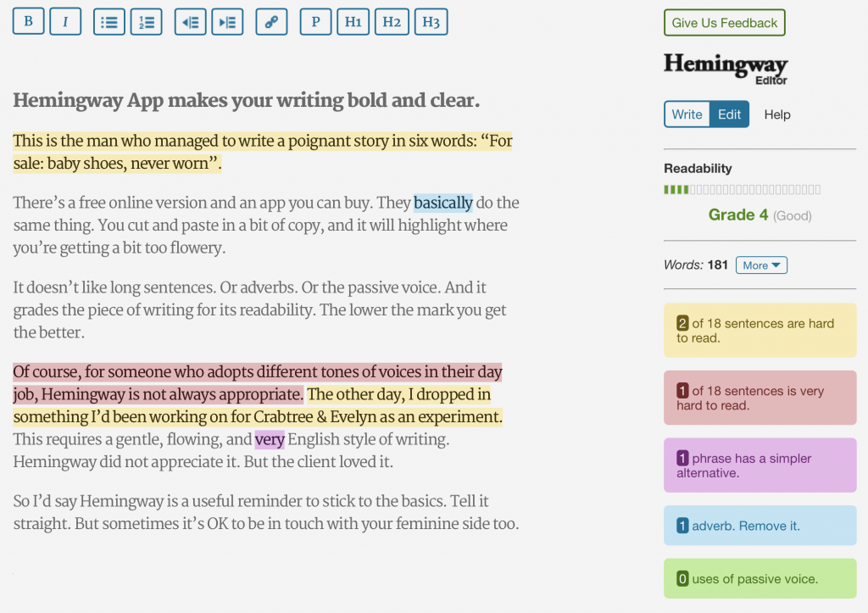Apply Heading 1 style
Viewport: 868px width, 613px height.
[353, 22]
